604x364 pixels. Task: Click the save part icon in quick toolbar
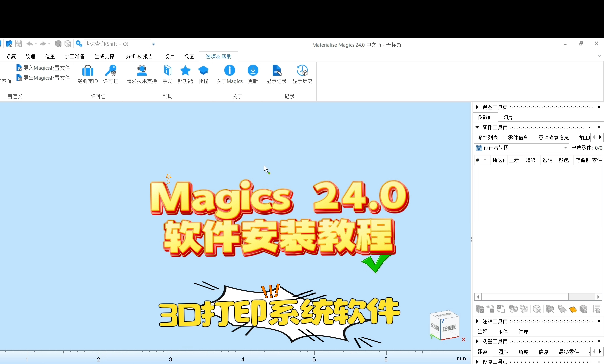[x=19, y=44]
